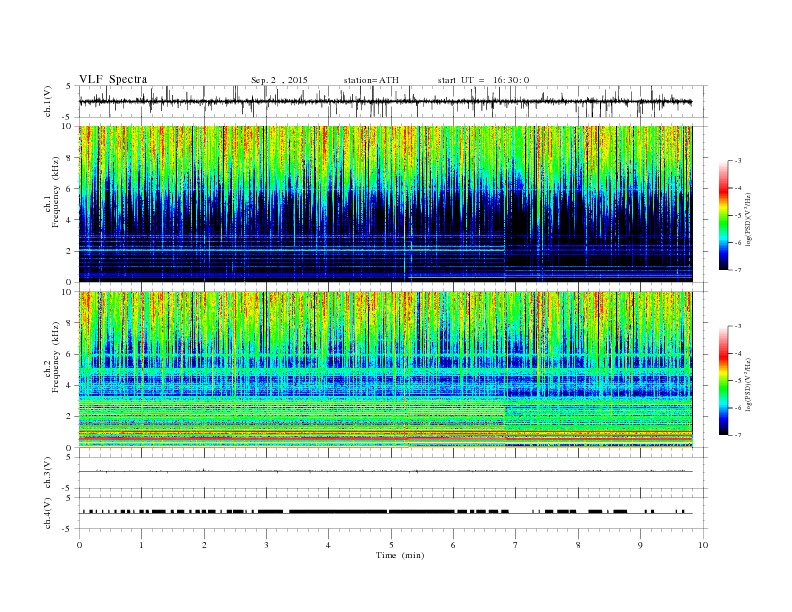The image size is (792, 612).
Task: Click the 'ch.2 Frequency (kHz)' axis label
Action: point(52,359)
